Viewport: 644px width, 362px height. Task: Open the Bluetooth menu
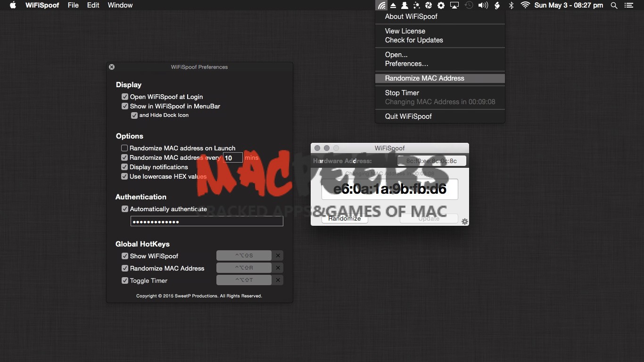click(x=511, y=5)
